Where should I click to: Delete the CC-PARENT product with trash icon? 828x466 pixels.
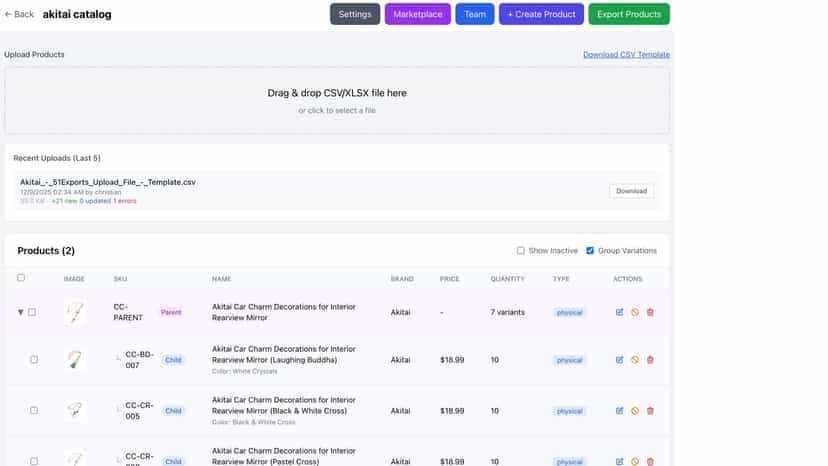tap(650, 312)
